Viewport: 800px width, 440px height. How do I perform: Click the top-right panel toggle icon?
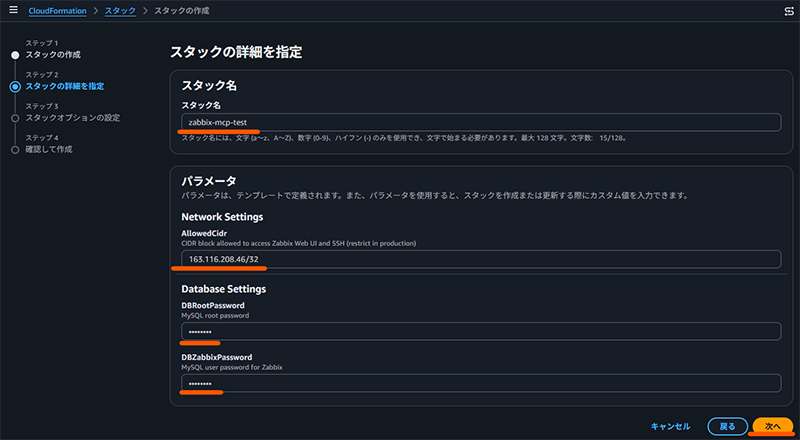pos(789,11)
